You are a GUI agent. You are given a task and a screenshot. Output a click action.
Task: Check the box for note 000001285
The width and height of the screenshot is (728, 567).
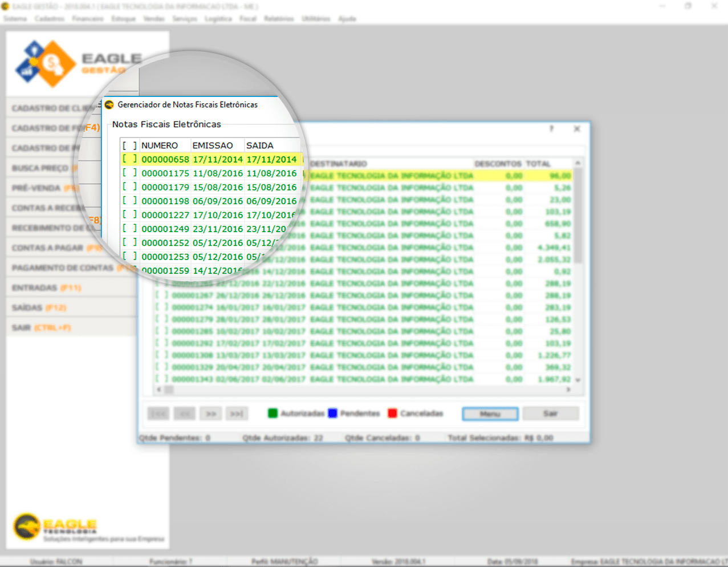pos(162,331)
